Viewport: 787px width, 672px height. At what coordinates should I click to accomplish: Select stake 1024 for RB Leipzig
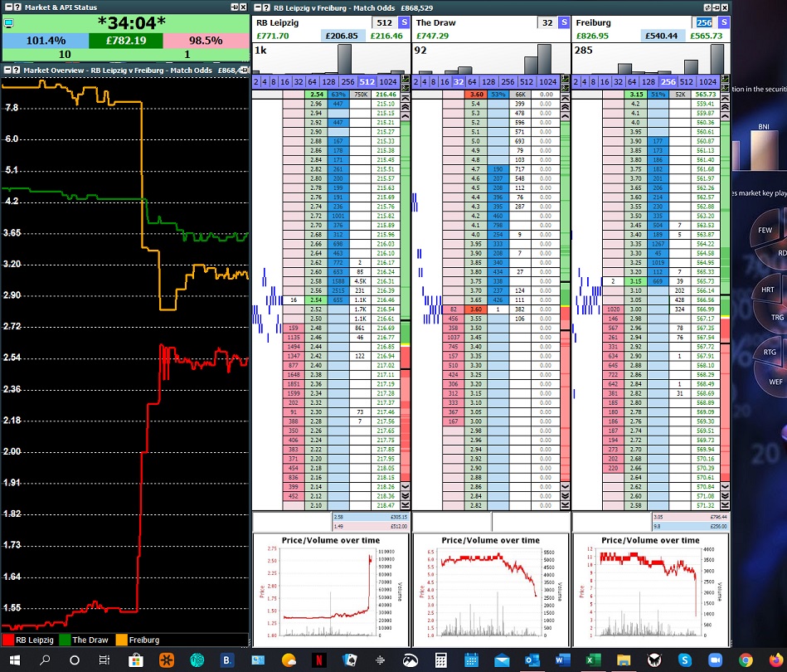point(387,82)
